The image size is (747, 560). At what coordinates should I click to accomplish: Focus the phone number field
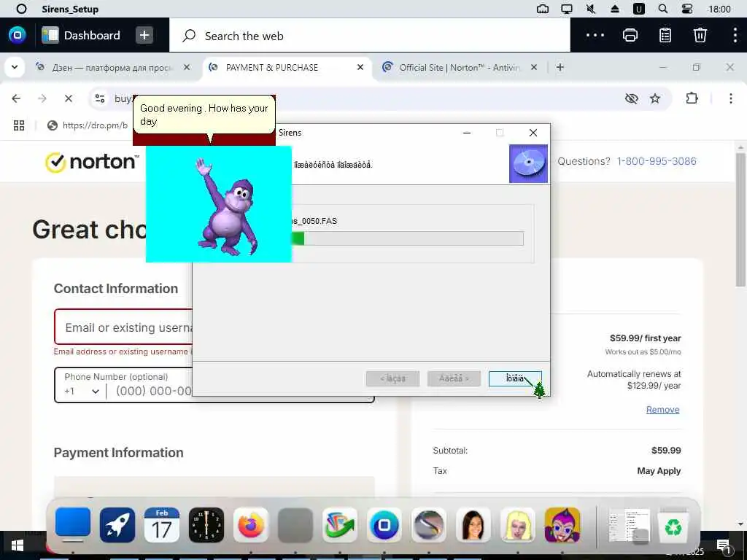coord(153,391)
